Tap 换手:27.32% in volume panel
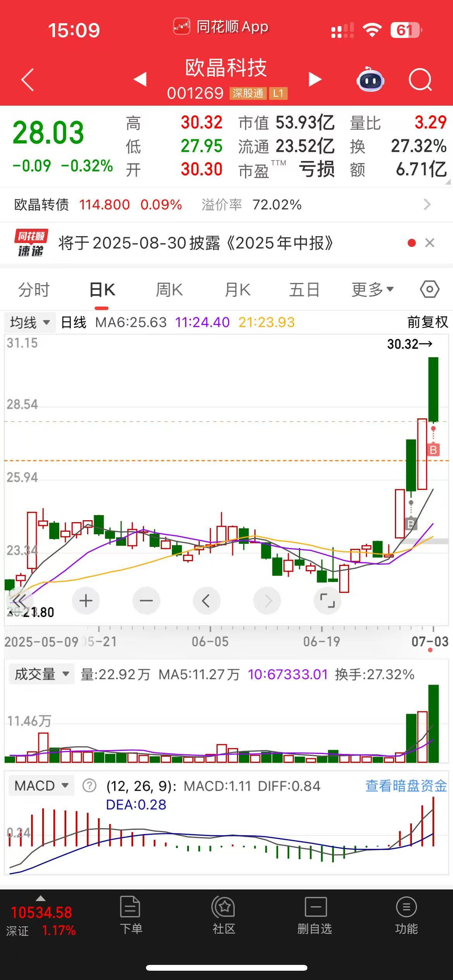This screenshot has height=980, width=453. pos(374,674)
